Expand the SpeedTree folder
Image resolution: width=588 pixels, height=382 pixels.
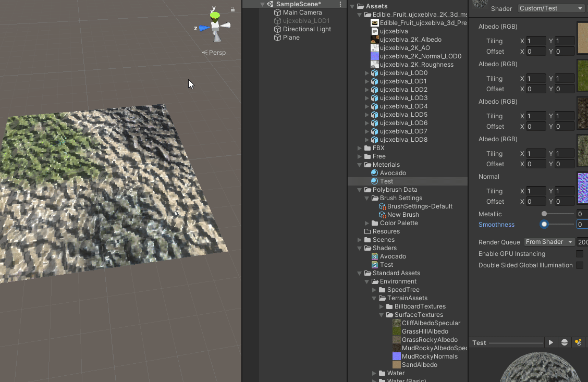374,290
